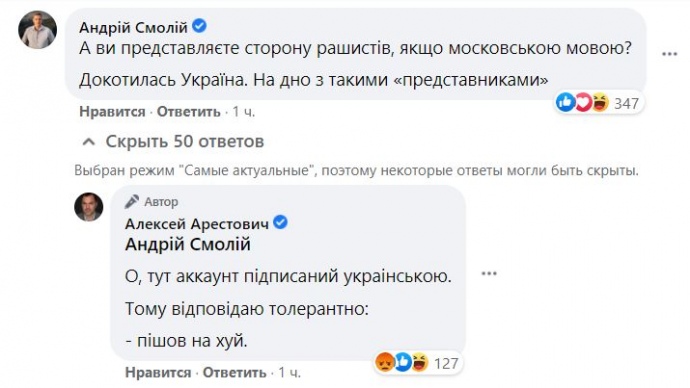Open three-dots menu on Арестович's reply
This screenshot has width=690, height=388.
489,274
